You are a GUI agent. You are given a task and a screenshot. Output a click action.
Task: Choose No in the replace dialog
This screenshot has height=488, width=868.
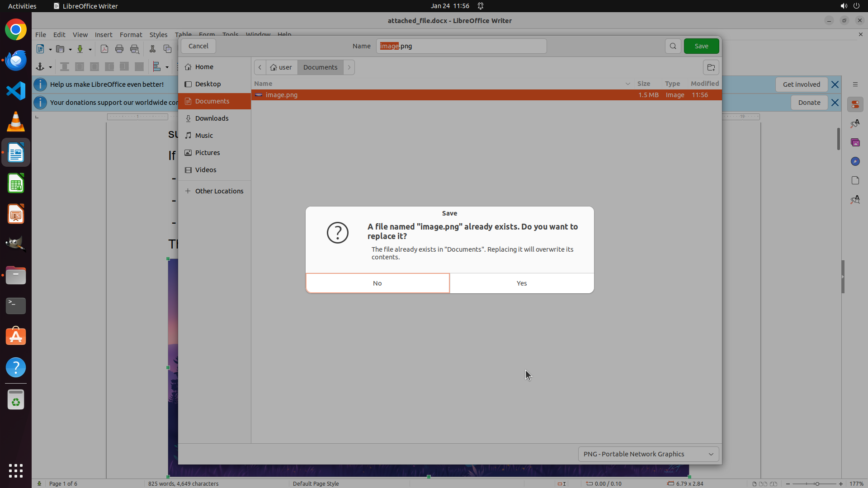[x=377, y=283]
